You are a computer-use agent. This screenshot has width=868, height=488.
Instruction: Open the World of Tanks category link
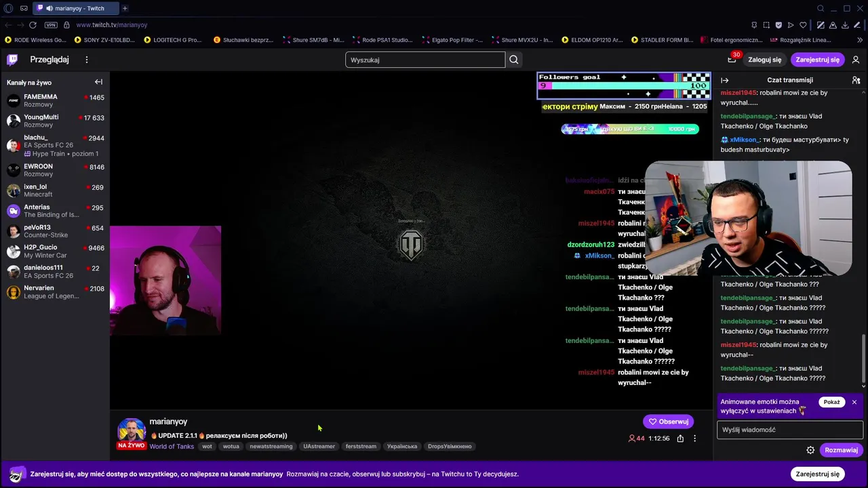pyautogui.click(x=172, y=447)
